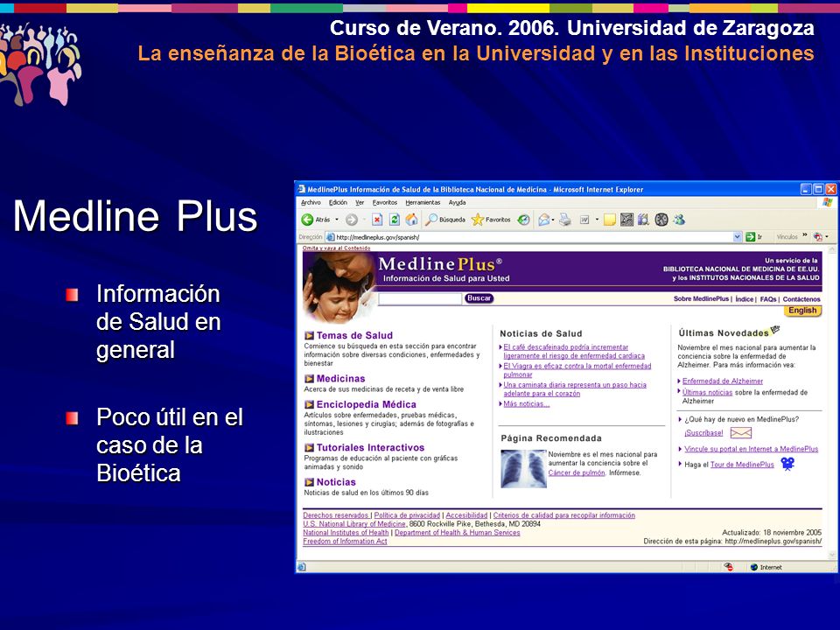Click the Internet Explorer icon in title bar
The height and width of the screenshot is (630, 840).
tap(302, 189)
